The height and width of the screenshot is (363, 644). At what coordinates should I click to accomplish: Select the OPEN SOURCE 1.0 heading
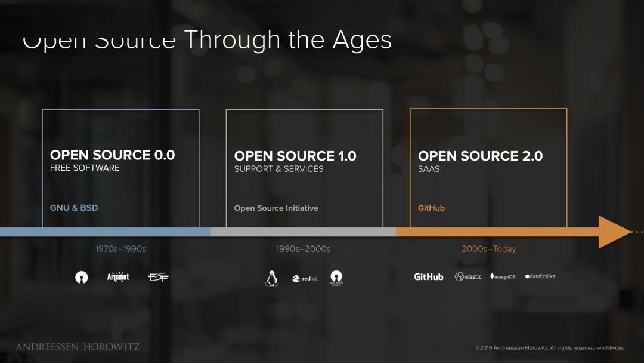(x=295, y=156)
